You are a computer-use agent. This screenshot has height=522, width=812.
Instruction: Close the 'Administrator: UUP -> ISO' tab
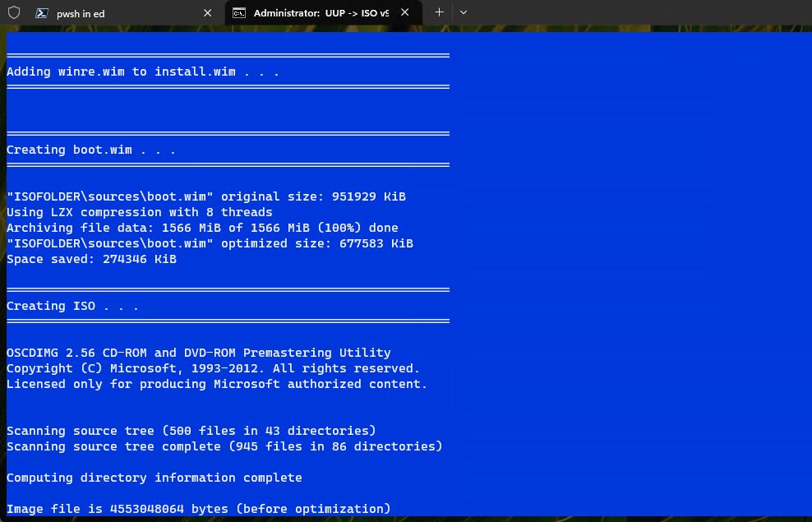coord(405,12)
